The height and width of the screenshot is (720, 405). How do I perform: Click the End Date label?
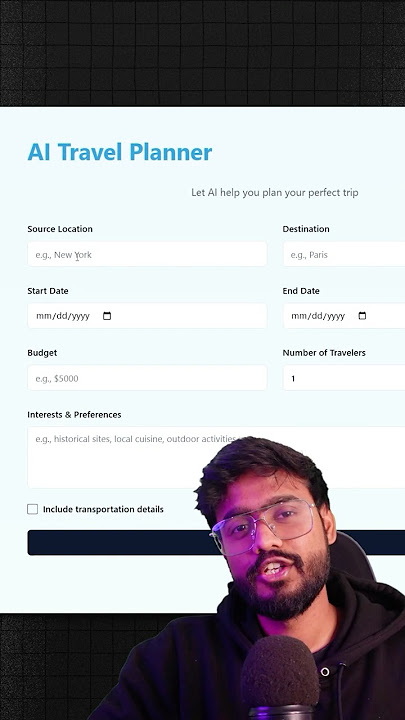pyautogui.click(x=301, y=291)
